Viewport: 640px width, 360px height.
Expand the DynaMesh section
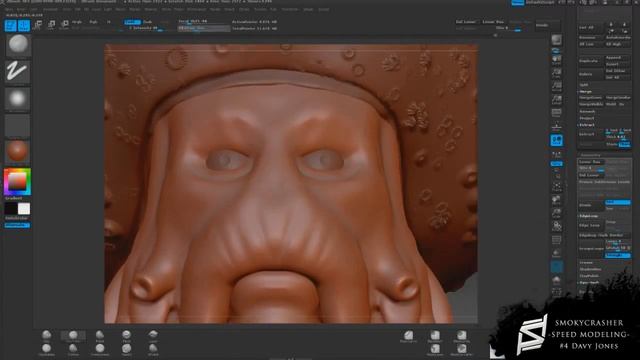589,282
